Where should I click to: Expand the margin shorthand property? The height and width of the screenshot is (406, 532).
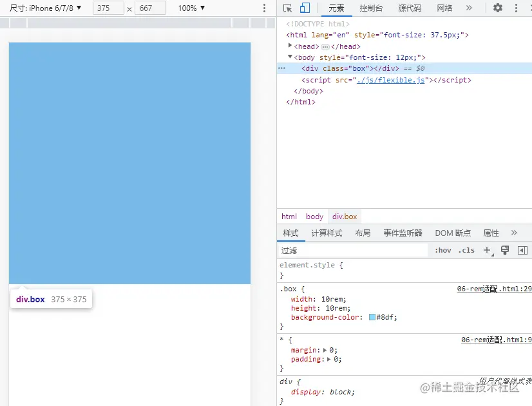click(325, 350)
